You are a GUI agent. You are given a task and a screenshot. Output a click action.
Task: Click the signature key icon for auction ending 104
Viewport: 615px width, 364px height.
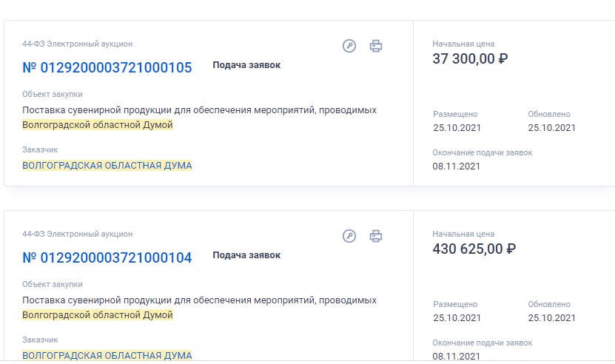[349, 236]
